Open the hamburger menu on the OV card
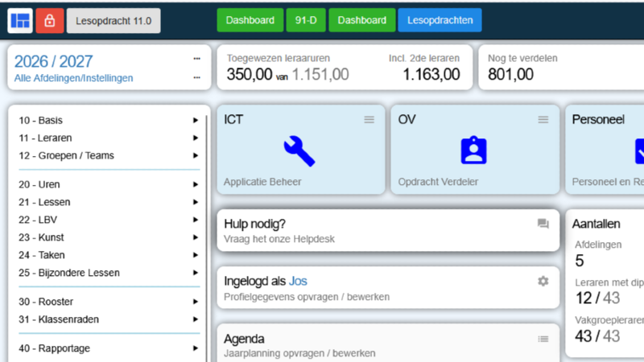644x362 pixels. coord(543,119)
